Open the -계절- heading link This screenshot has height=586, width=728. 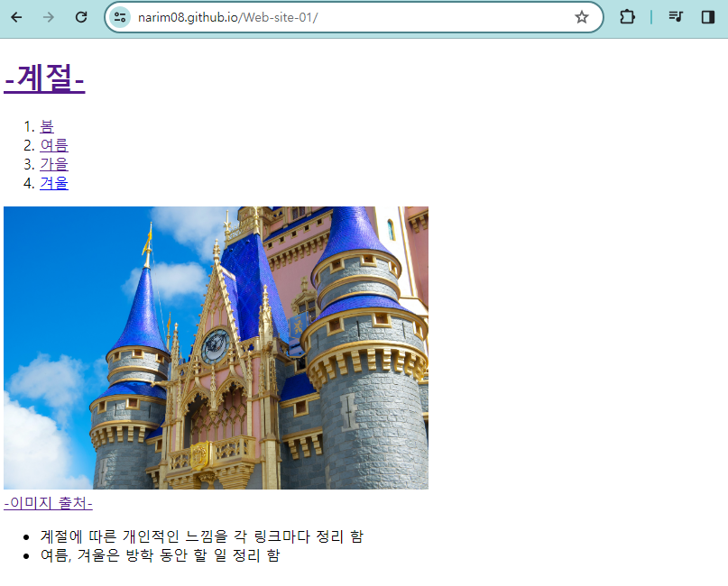coord(44,78)
